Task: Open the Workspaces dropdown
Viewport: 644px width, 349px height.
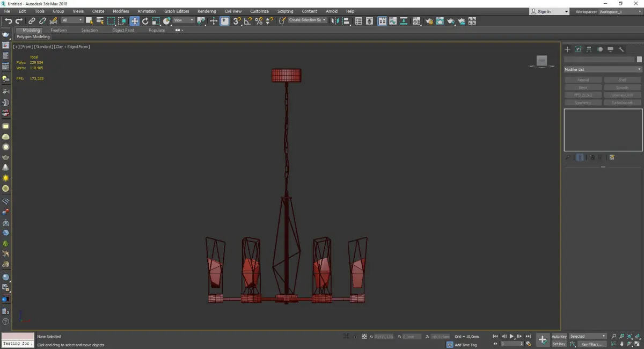Action: [x=619, y=11]
